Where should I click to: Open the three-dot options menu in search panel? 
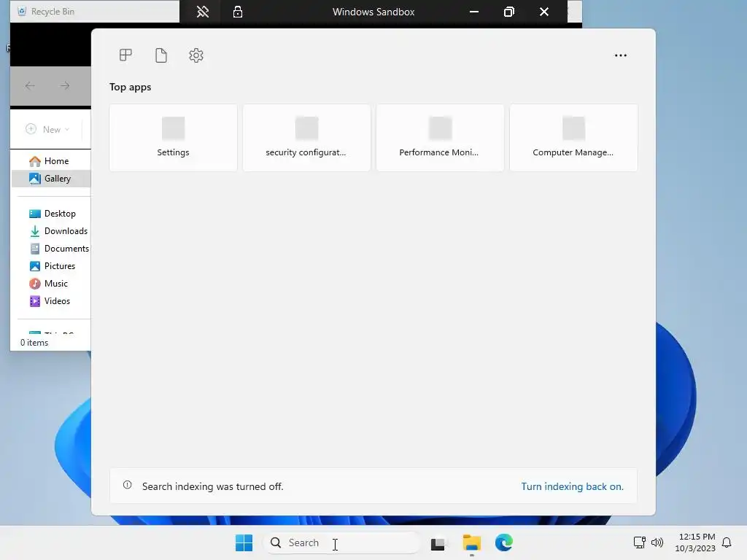(620, 55)
